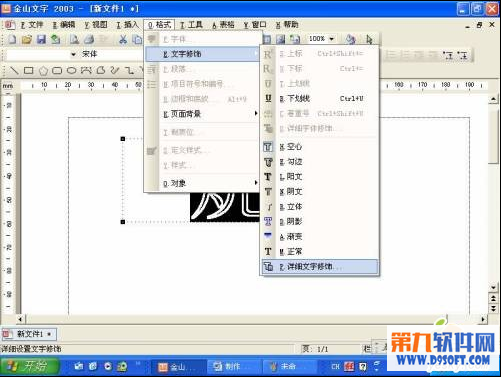Click the New document icon in toolbar
502x377 pixels.
point(12,39)
